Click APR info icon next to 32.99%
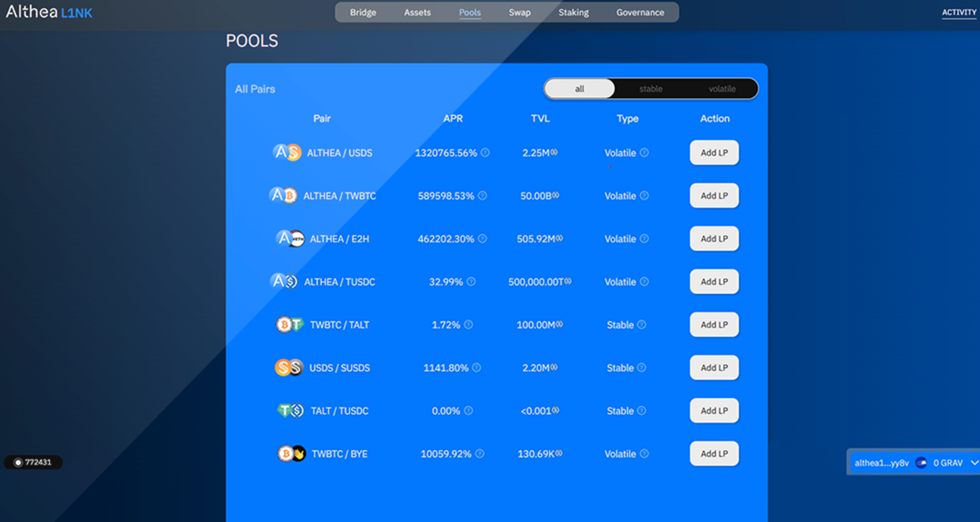 pos(471,282)
